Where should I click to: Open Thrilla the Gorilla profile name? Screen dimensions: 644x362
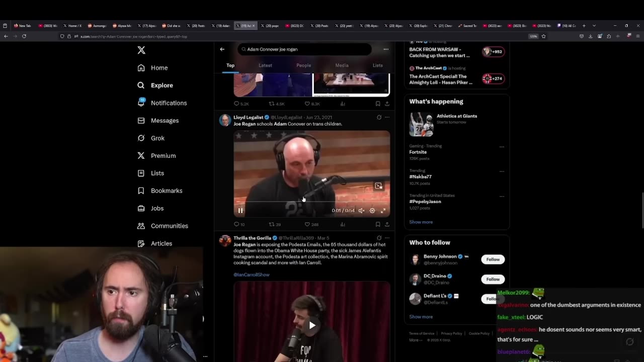253,238
